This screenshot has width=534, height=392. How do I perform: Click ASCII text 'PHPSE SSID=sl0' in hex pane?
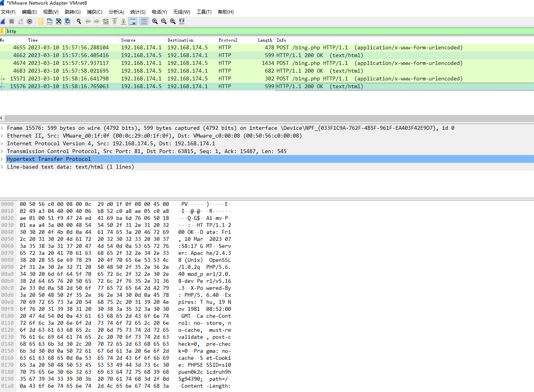tap(209, 365)
